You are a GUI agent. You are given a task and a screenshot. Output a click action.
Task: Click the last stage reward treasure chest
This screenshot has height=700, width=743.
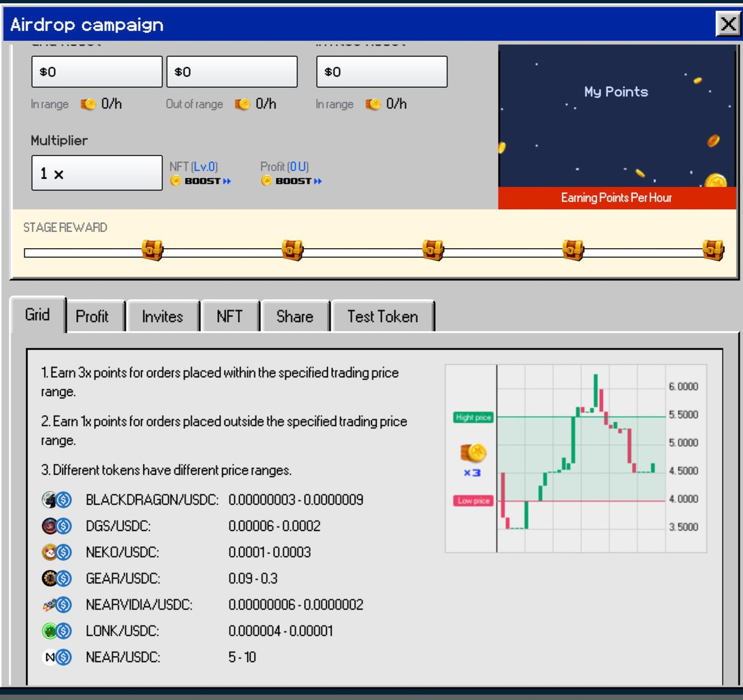(x=713, y=250)
